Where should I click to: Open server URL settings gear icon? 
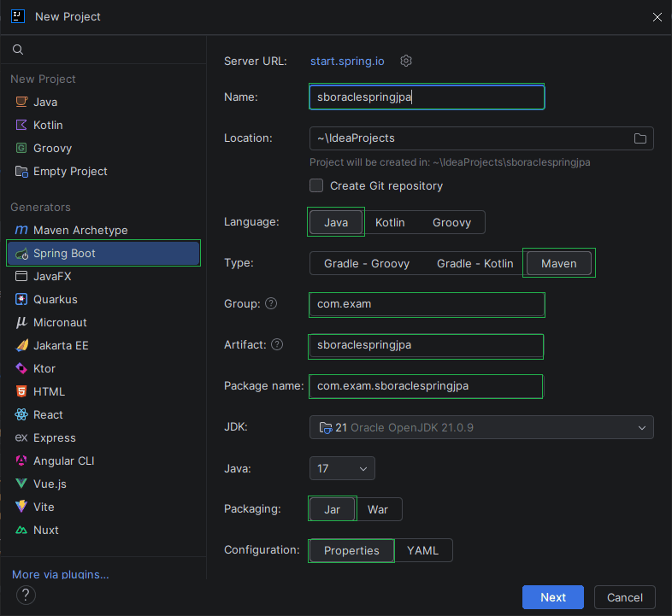(407, 61)
